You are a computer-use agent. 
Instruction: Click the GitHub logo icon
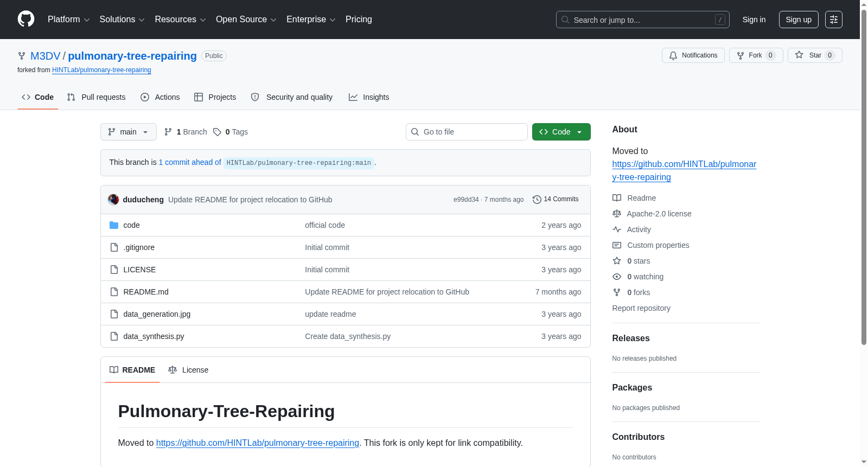(26, 19)
